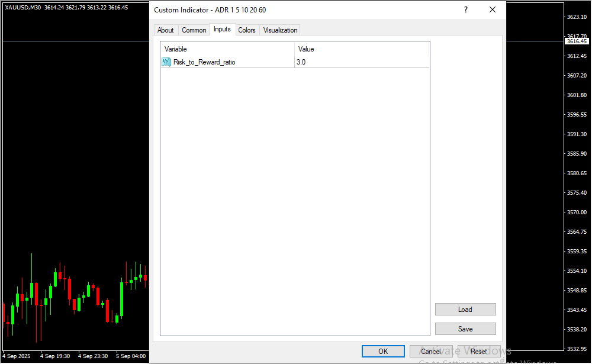Click the XAUUSD,M30 chart title

tap(23, 7)
